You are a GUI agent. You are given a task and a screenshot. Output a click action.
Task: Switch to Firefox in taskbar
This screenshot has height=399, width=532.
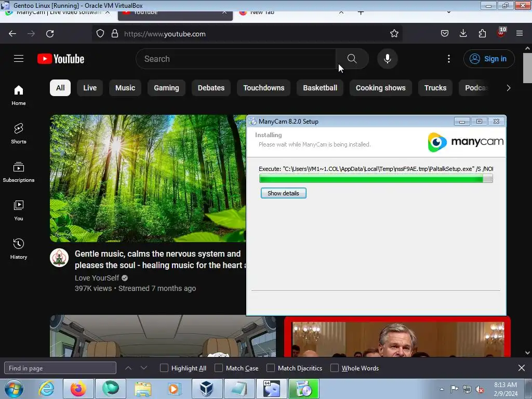click(x=78, y=389)
